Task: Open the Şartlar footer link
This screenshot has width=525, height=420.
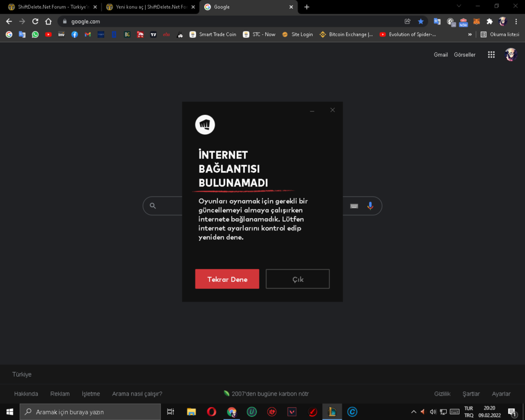Action: click(471, 394)
